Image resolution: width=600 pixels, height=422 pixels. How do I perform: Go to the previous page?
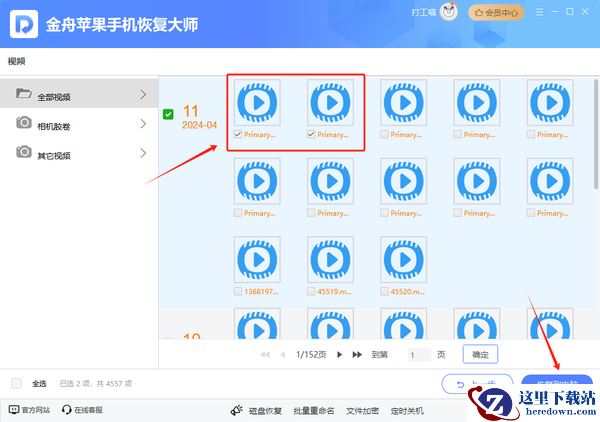[x=283, y=355]
